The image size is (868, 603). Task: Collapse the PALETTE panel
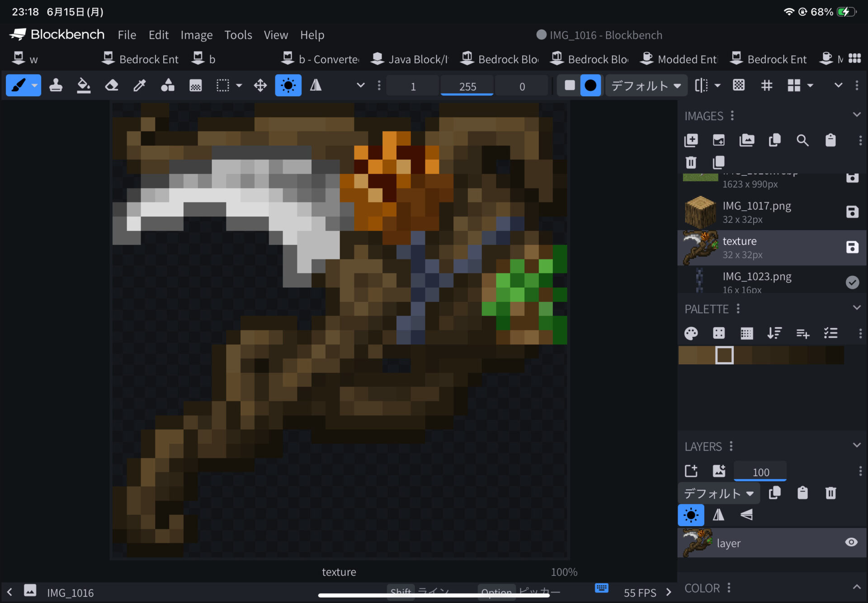point(856,308)
